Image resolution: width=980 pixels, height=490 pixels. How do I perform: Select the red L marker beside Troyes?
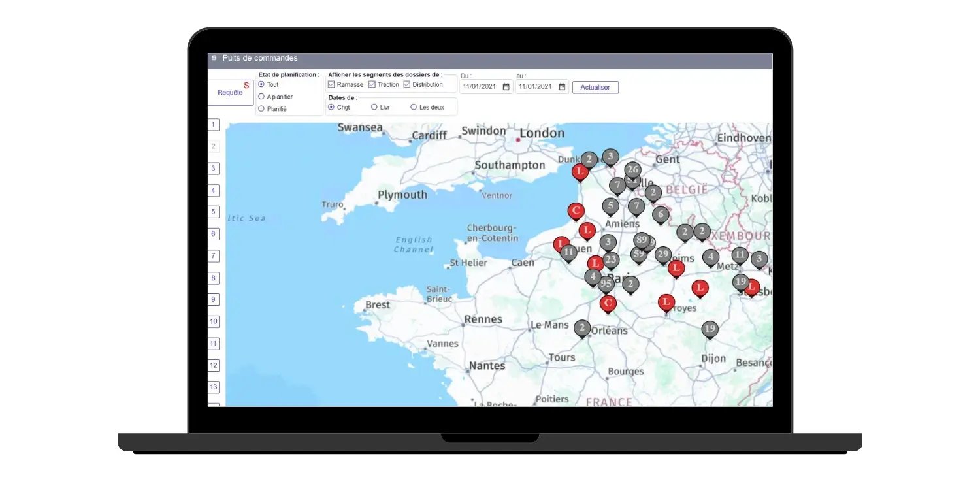(666, 302)
